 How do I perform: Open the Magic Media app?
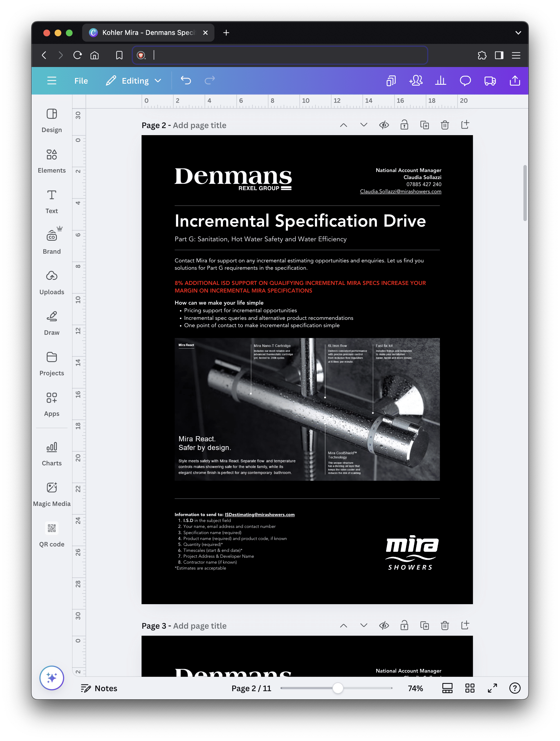(x=51, y=494)
